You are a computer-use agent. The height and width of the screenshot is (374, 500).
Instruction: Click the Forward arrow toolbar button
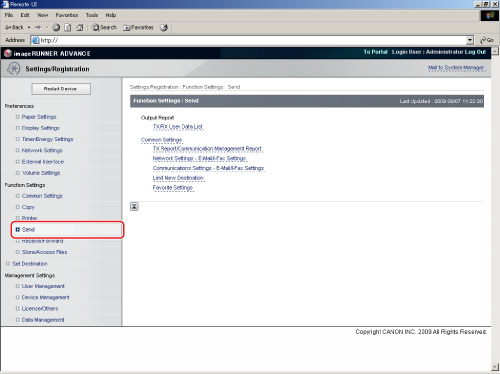(x=38, y=27)
